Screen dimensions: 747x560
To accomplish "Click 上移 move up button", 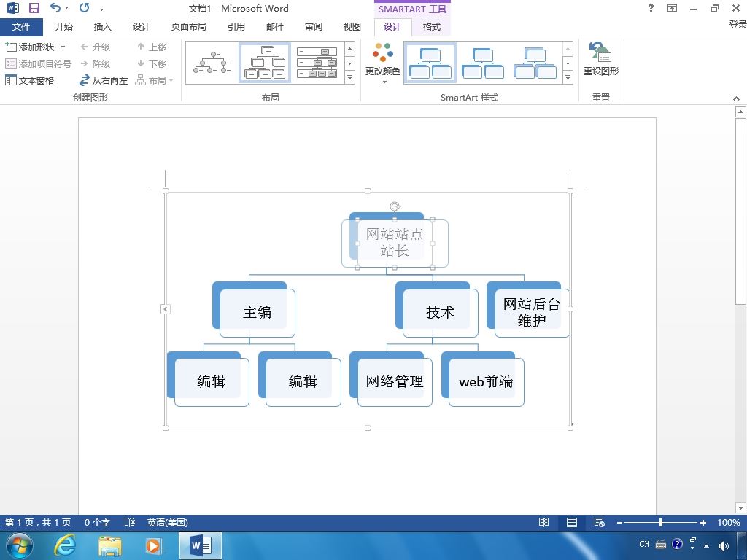I will (x=152, y=47).
